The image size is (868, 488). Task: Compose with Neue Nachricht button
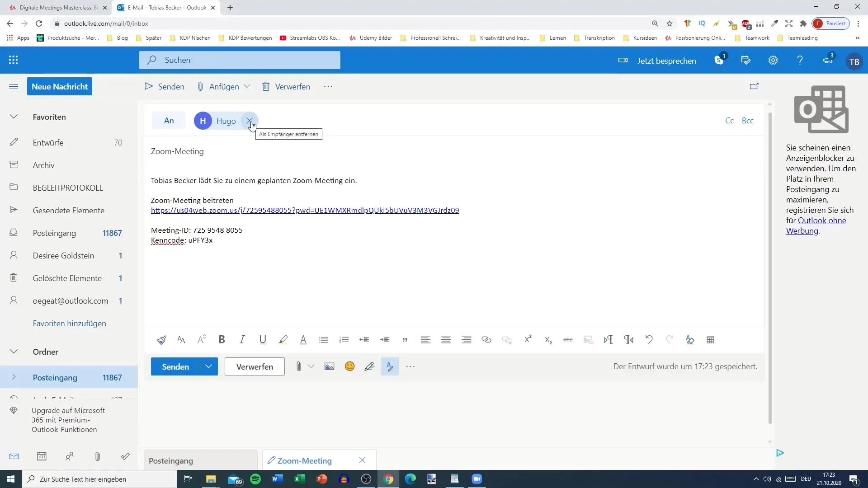click(60, 86)
